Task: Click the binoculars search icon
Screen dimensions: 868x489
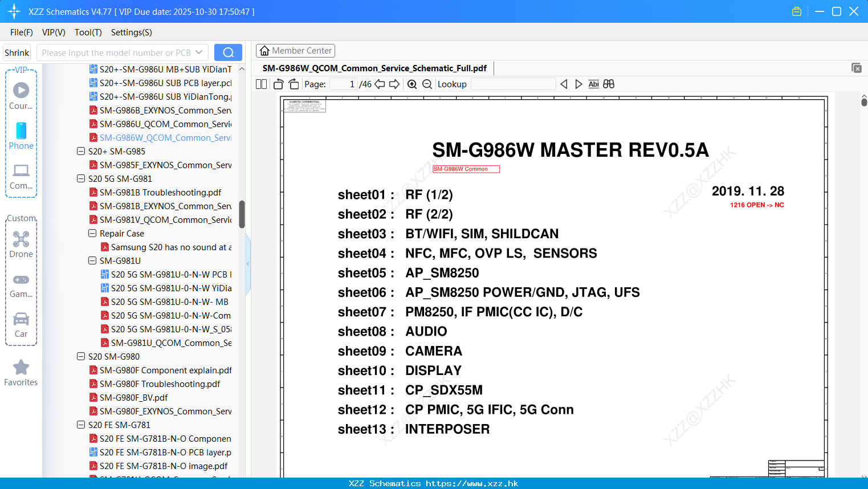Action: pyautogui.click(x=609, y=84)
